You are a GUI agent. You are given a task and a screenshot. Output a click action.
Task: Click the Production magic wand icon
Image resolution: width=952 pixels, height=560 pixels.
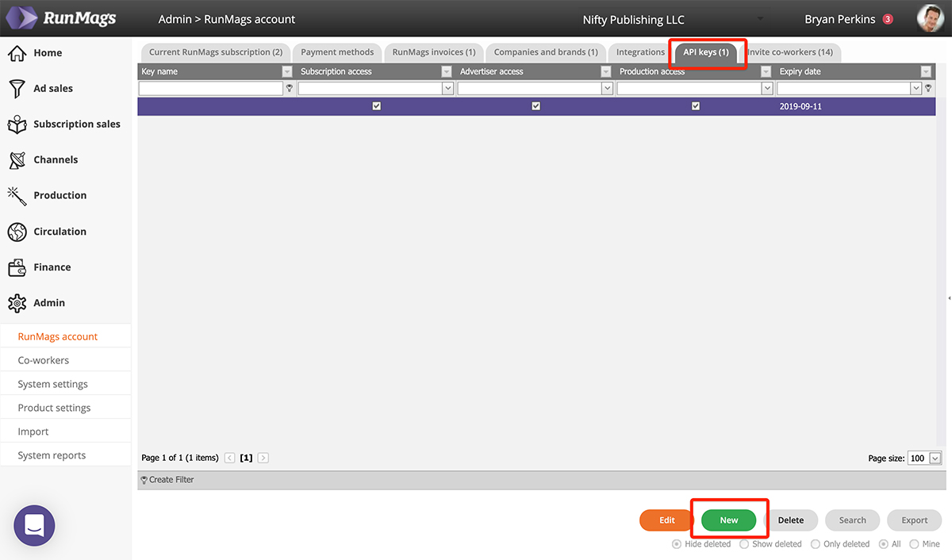coord(17,195)
